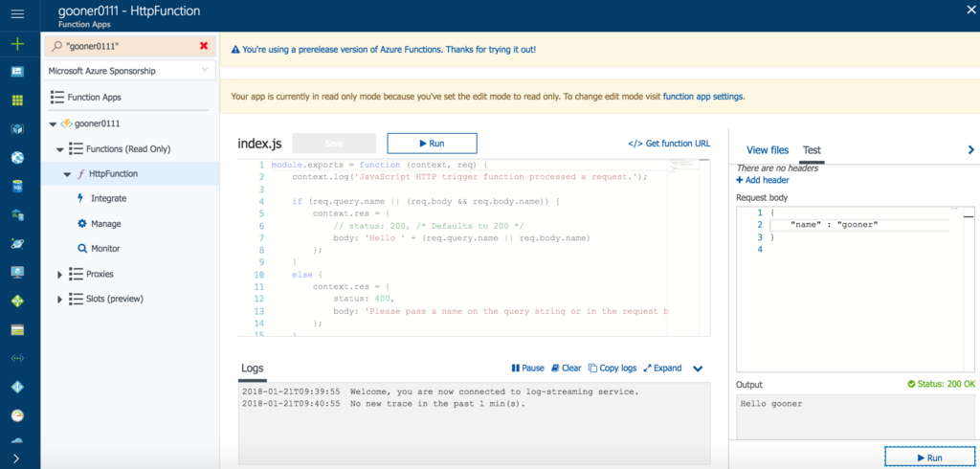Collapse the Functions (Read Only) node
The height and width of the screenshot is (469, 980).
click(60, 149)
